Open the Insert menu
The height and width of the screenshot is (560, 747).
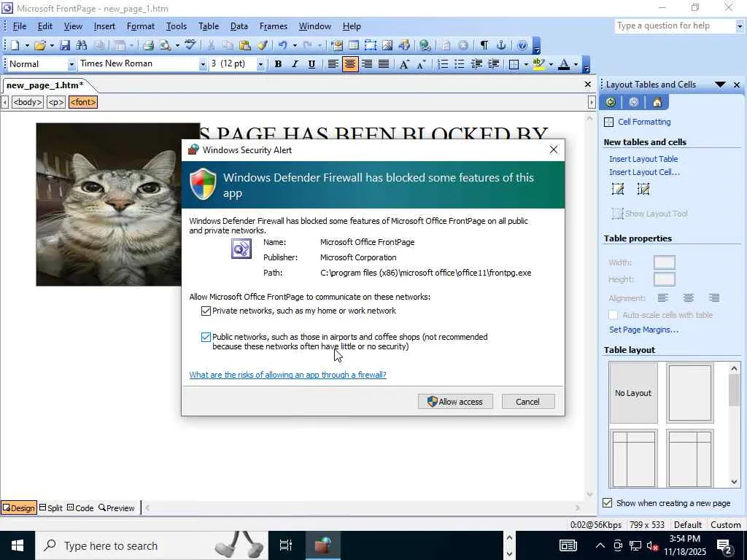[104, 26]
